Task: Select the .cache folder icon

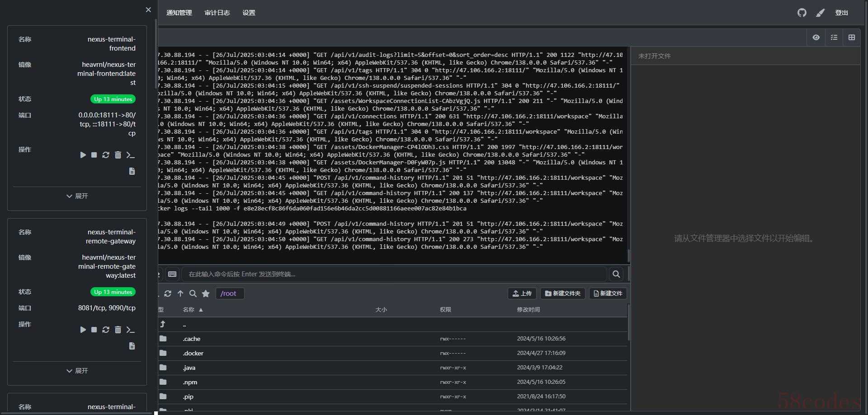Action: tap(163, 339)
